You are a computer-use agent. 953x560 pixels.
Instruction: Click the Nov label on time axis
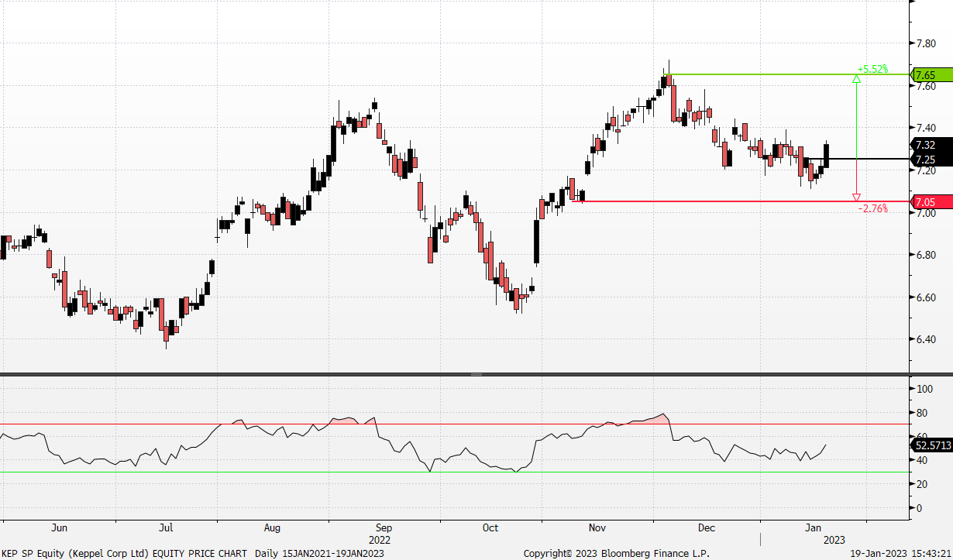(x=597, y=527)
